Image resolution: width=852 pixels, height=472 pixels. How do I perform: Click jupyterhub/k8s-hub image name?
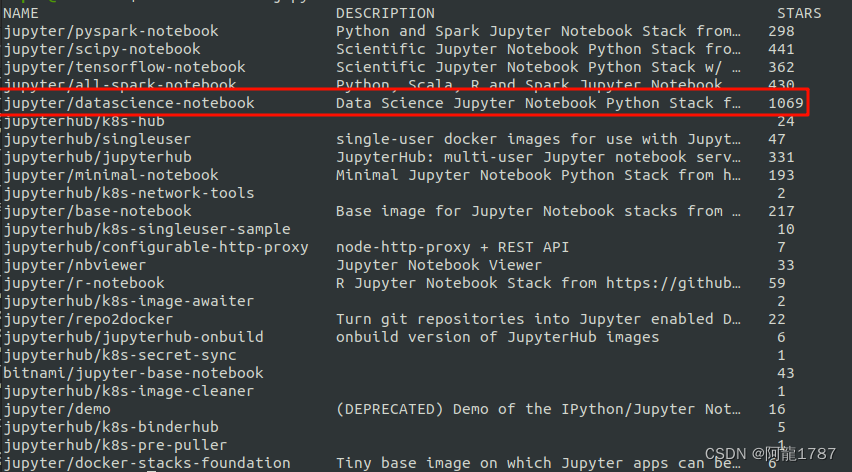(x=84, y=122)
